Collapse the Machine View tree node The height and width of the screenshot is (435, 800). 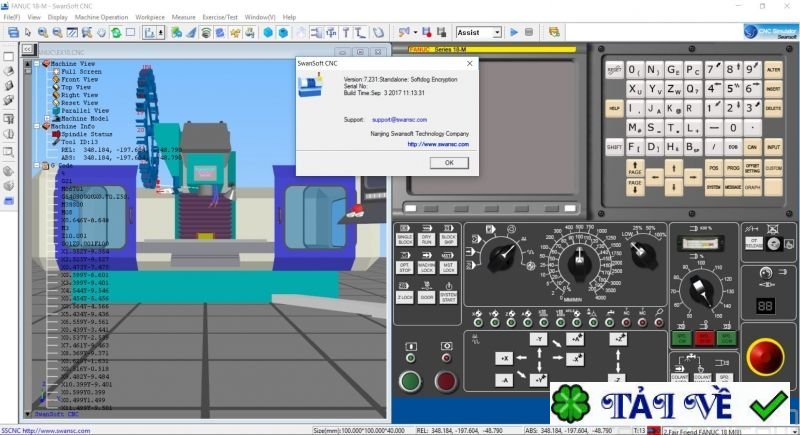coord(35,64)
